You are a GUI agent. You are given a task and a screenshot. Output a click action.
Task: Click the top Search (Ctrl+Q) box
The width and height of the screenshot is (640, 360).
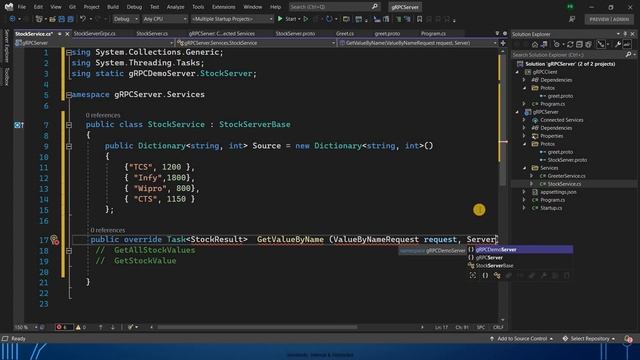pyautogui.click(x=334, y=7)
